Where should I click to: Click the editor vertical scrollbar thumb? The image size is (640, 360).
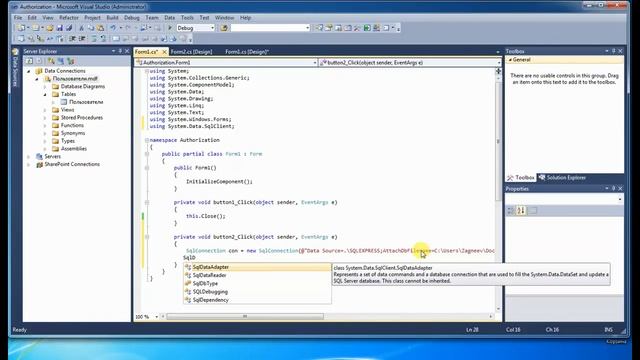[498, 141]
